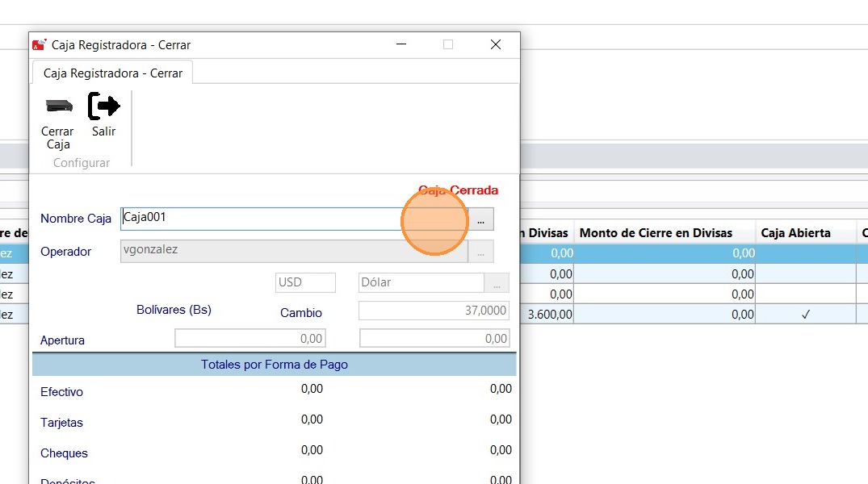This screenshot has height=484, width=868.
Task: Click the Nombre Caja label
Action: point(76,219)
